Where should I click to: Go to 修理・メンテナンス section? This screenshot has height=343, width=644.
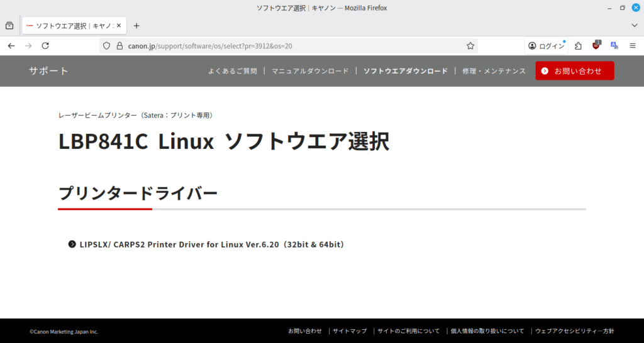pos(494,71)
